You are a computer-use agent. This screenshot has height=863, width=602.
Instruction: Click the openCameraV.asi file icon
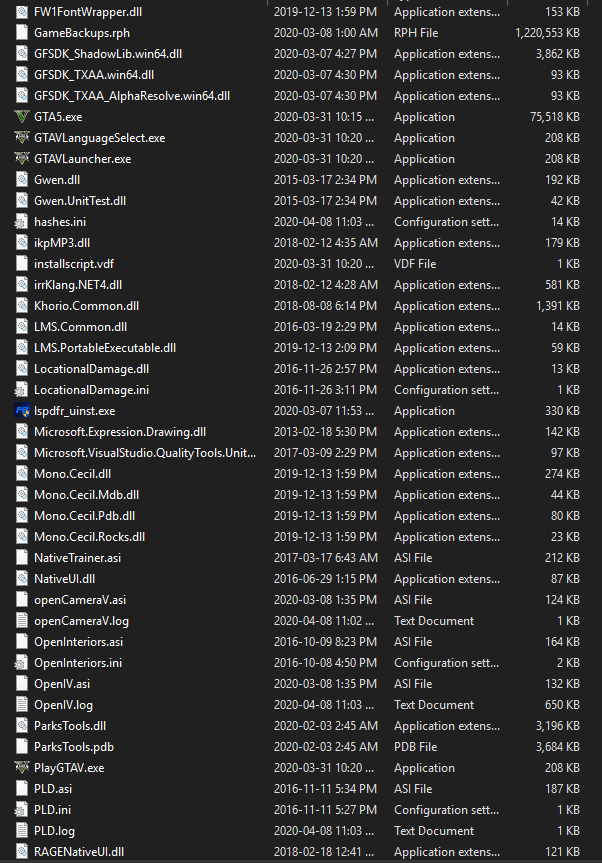pyautogui.click(x=21, y=600)
